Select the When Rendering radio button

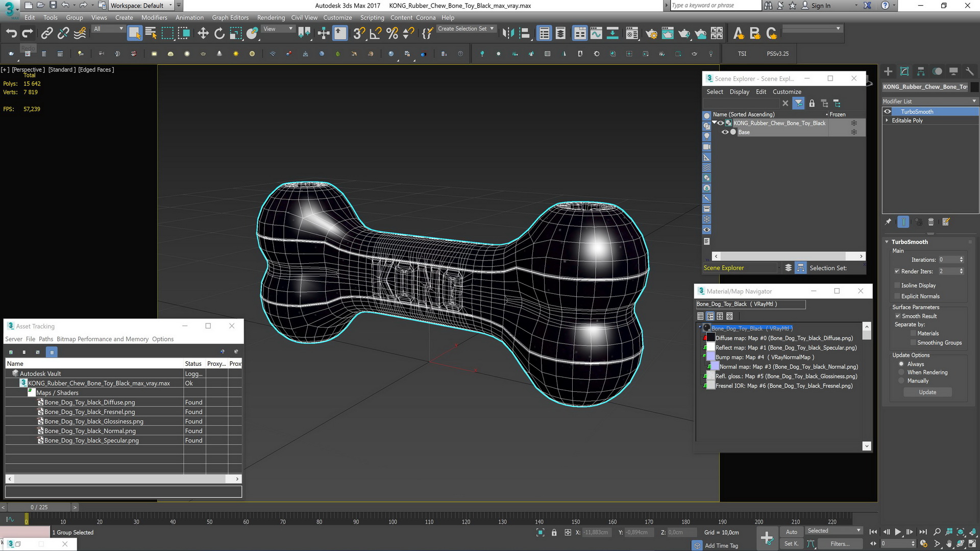(x=901, y=372)
